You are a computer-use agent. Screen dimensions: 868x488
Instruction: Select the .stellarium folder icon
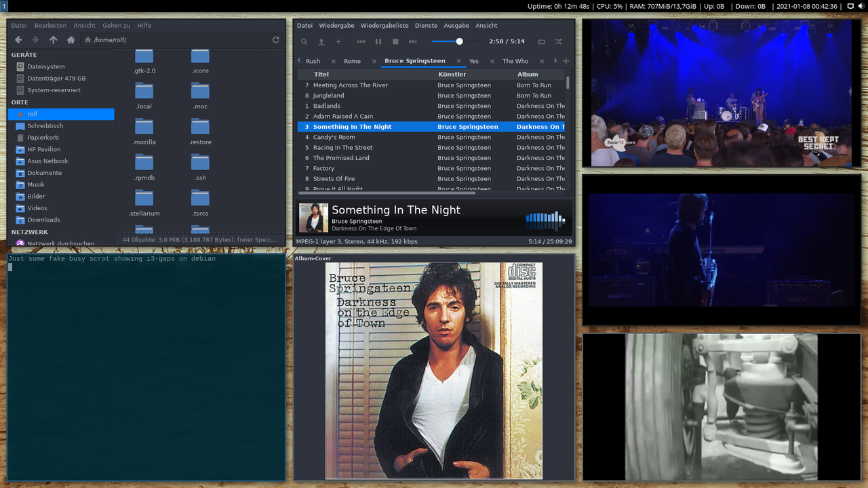click(144, 197)
